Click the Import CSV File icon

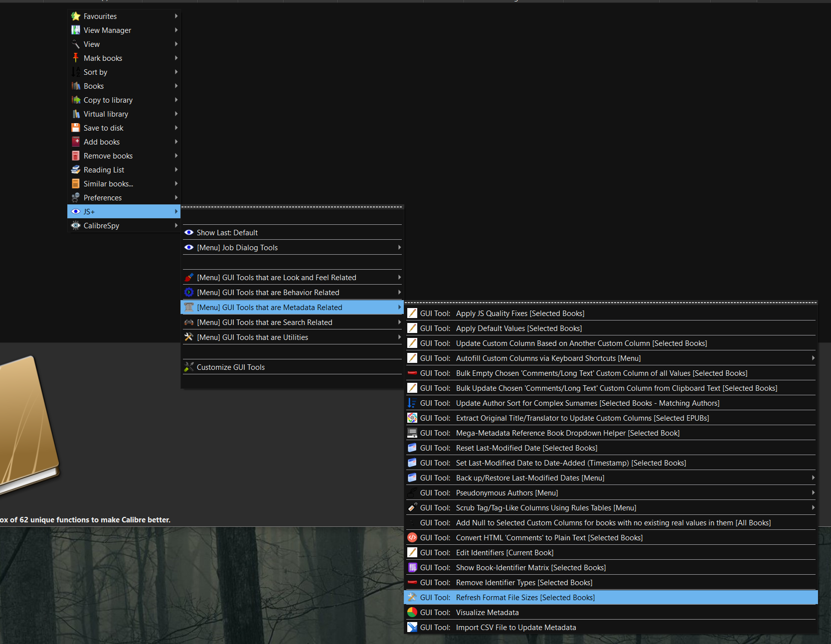click(x=412, y=628)
